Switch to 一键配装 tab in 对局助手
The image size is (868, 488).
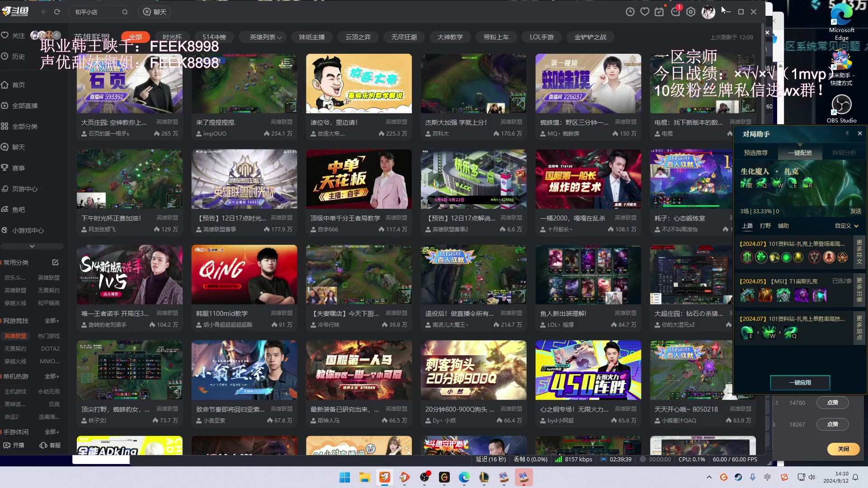tap(800, 153)
